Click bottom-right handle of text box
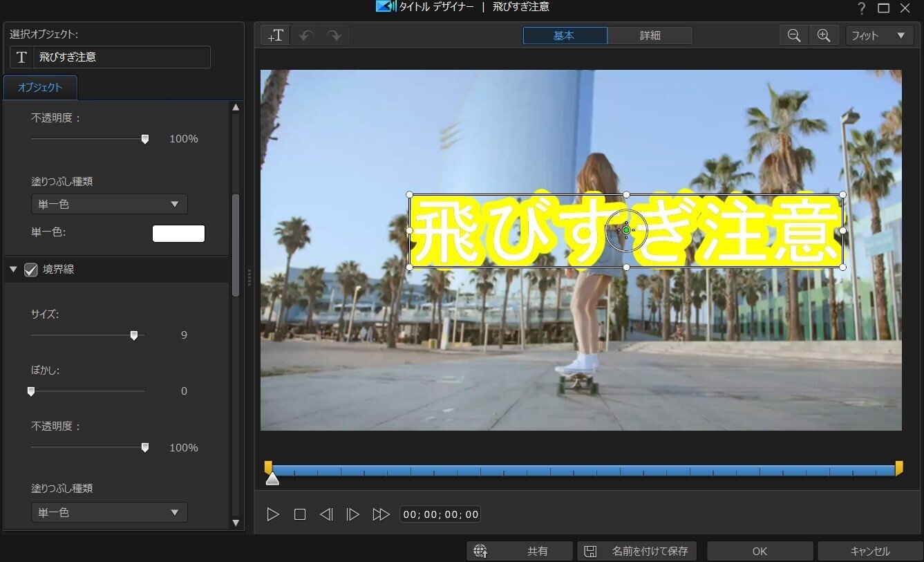 (x=842, y=267)
